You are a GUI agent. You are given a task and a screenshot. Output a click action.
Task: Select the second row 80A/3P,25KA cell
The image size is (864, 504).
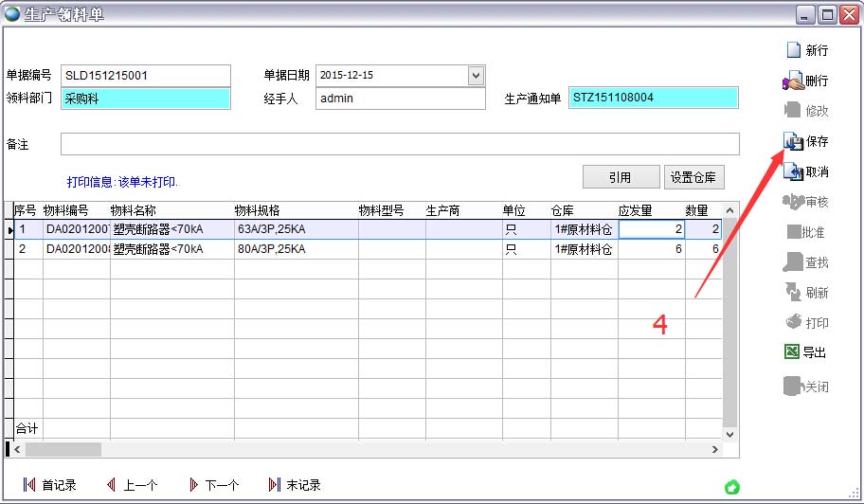pos(296,249)
